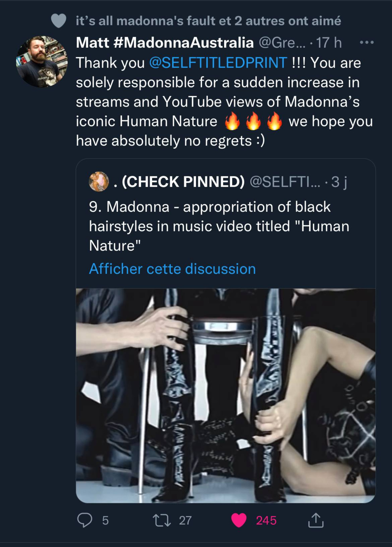Viewport: 392px width, 547px height.
Task: Tap the ". (CHECK PINNED)" quoted author name
Action: tap(179, 182)
